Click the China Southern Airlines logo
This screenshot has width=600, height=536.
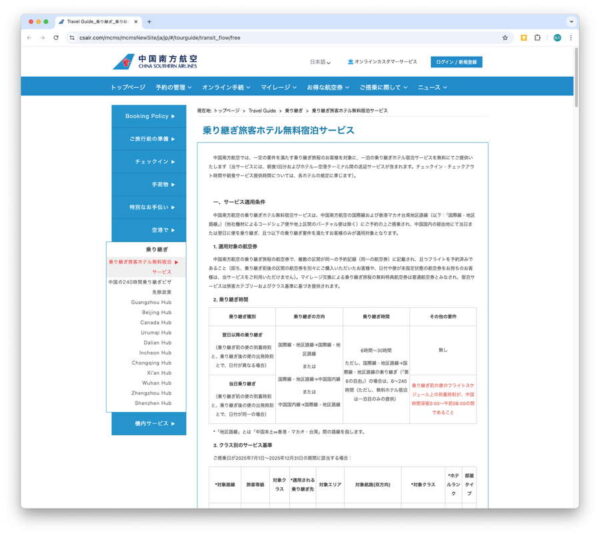tap(155, 61)
